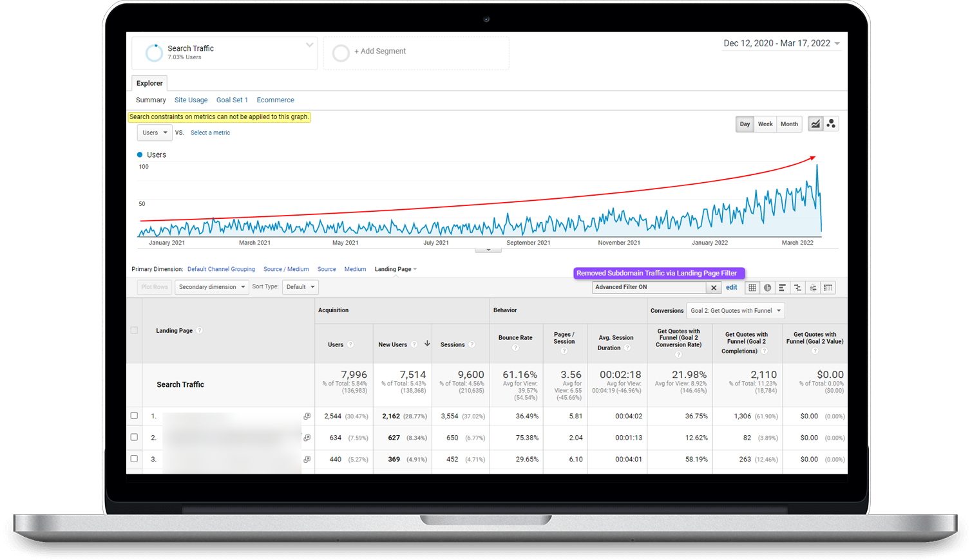This screenshot has width=972, height=560.
Task: Click the help icon beside Landing Page header
Action: (x=200, y=330)
